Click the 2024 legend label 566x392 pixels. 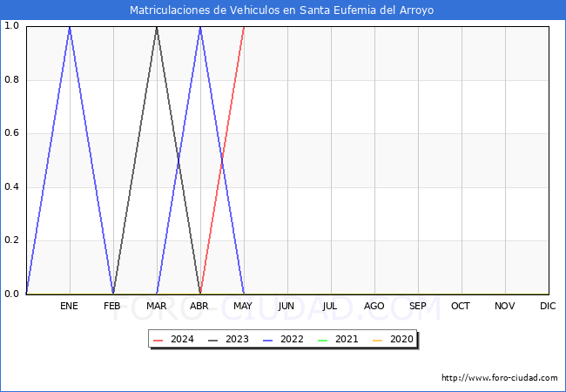(x=182, y=340)
